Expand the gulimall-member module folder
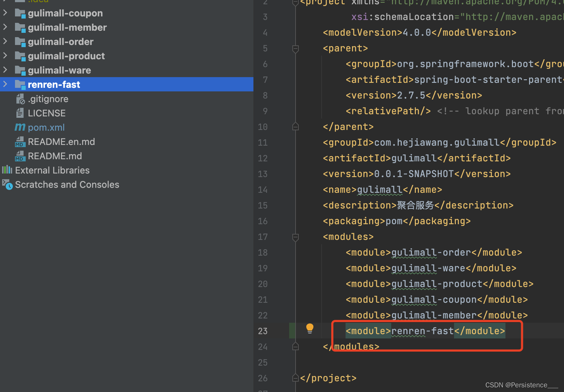This screenshot has height=392, width=564. pos(5,27)
